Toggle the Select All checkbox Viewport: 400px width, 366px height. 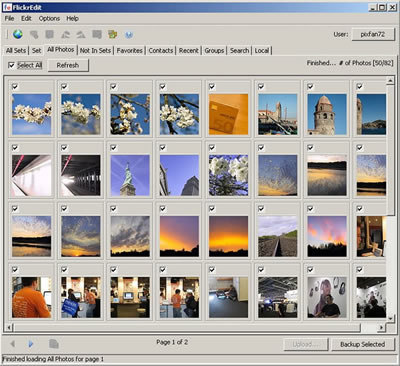click(11, 65)
